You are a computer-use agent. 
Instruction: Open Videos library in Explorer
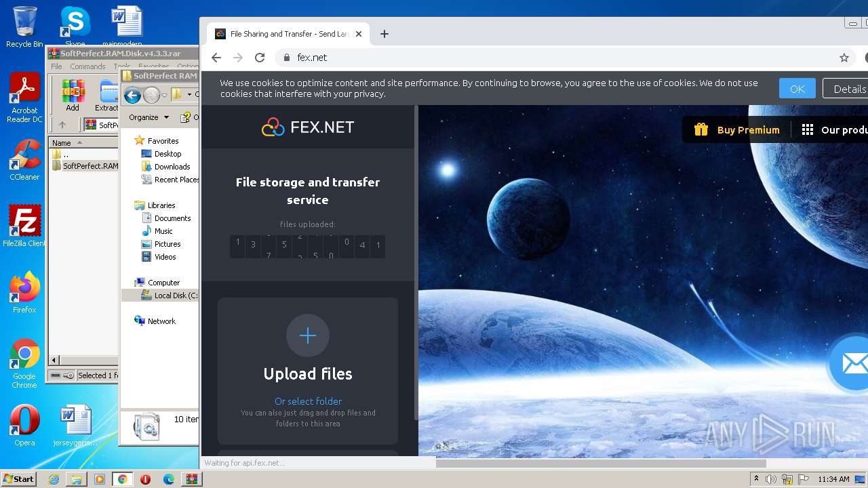click(x=165, y=257)
